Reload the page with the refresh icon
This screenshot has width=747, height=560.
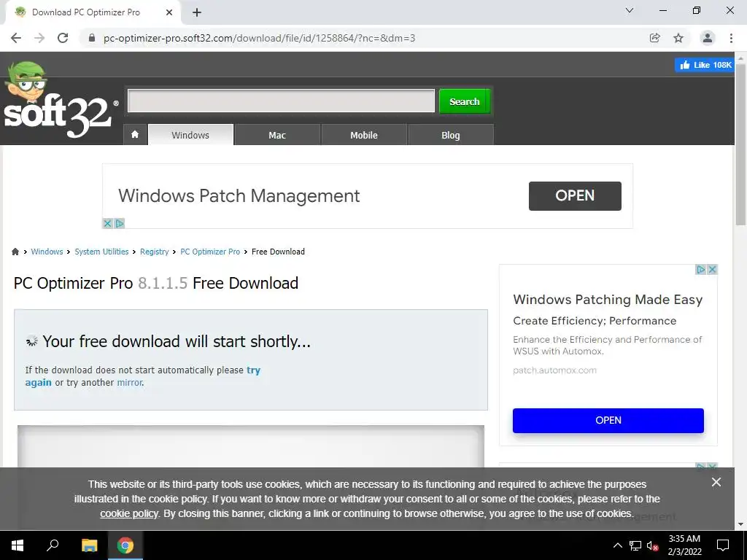[63, 38]
